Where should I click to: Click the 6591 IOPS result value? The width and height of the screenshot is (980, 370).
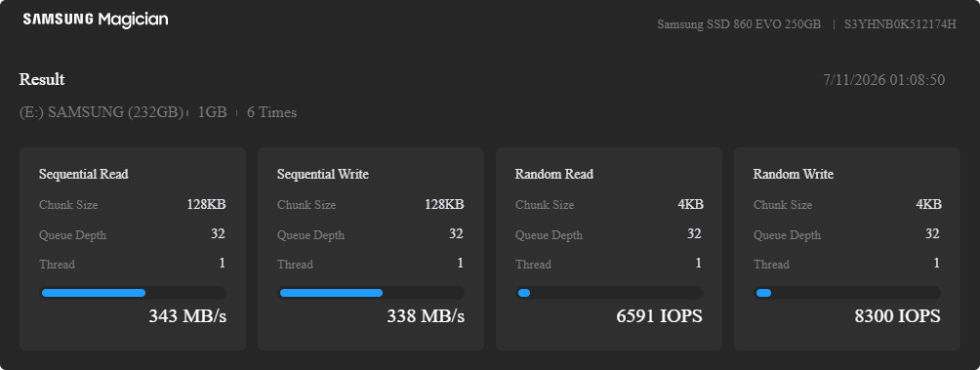pyautogui.click(x=660, y=316)
